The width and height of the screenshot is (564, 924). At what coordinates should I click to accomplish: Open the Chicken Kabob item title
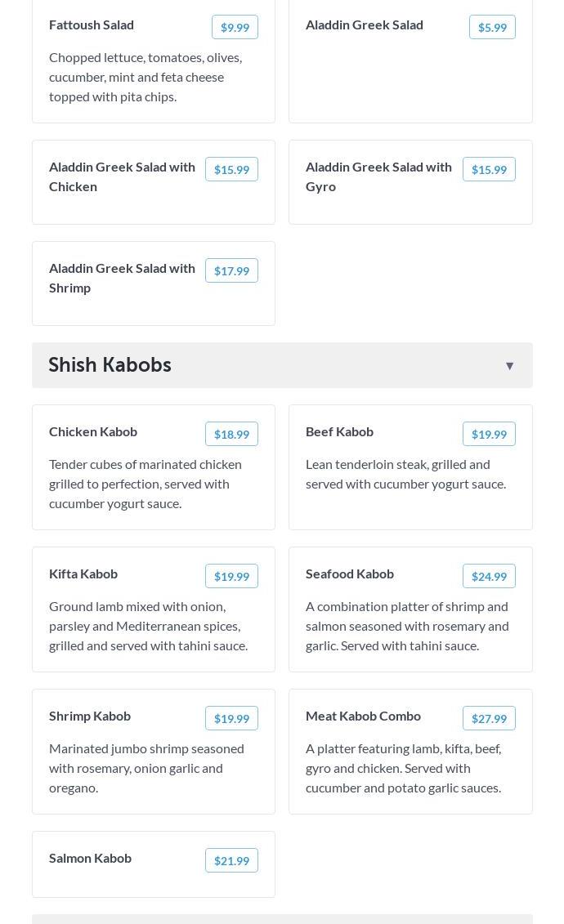(93, 432)
